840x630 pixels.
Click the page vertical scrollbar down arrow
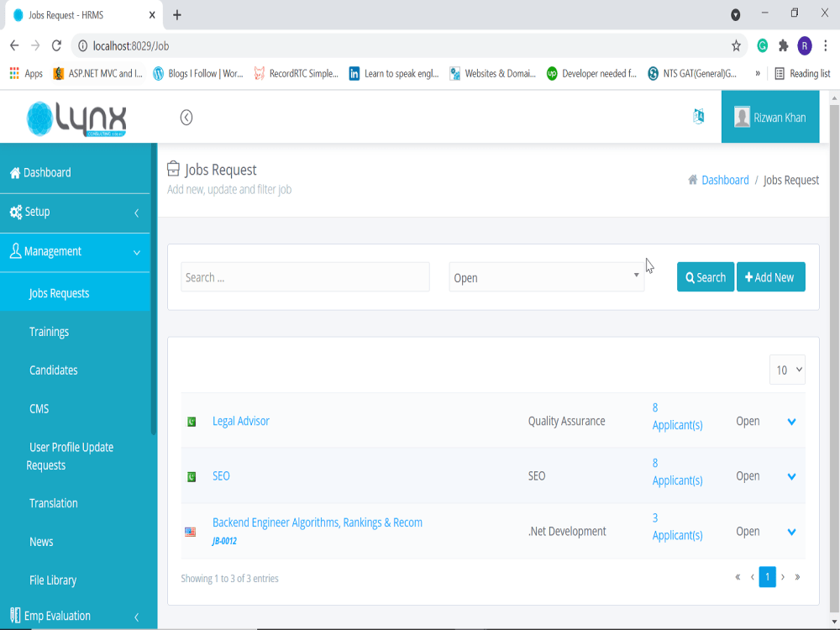coord(835,622)
